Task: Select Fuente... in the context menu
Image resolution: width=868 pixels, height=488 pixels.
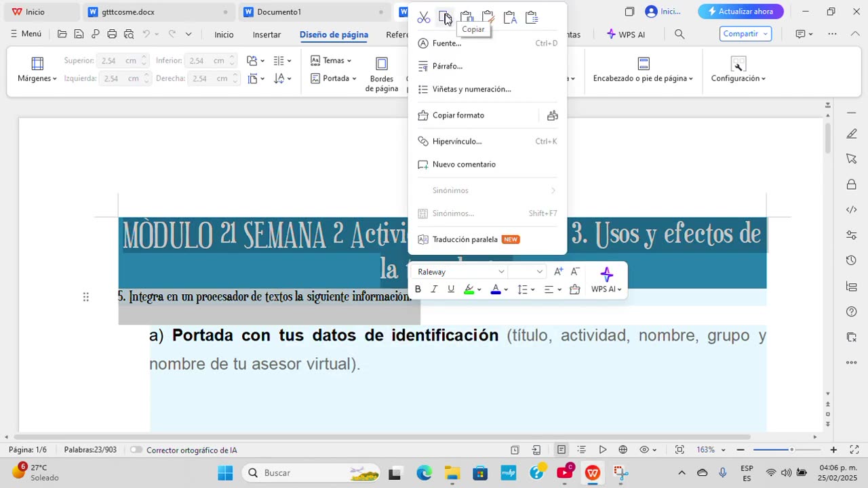Action: [x=487, y=43]
